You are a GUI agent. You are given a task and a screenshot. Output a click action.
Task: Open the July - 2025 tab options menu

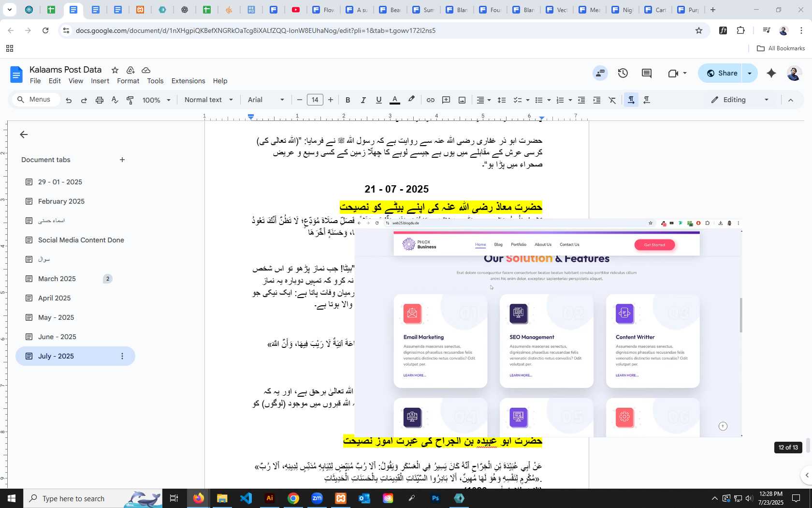coord(122,356)
